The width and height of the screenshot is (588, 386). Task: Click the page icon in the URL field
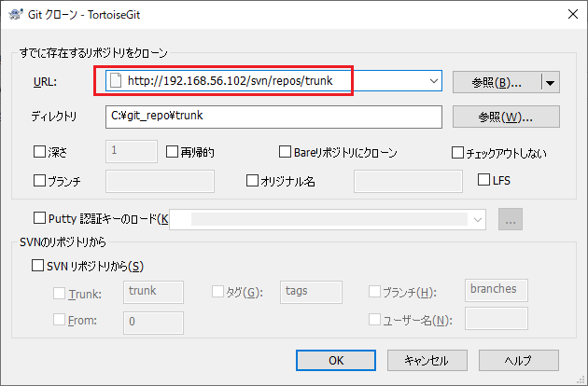[x=116, y=80]
